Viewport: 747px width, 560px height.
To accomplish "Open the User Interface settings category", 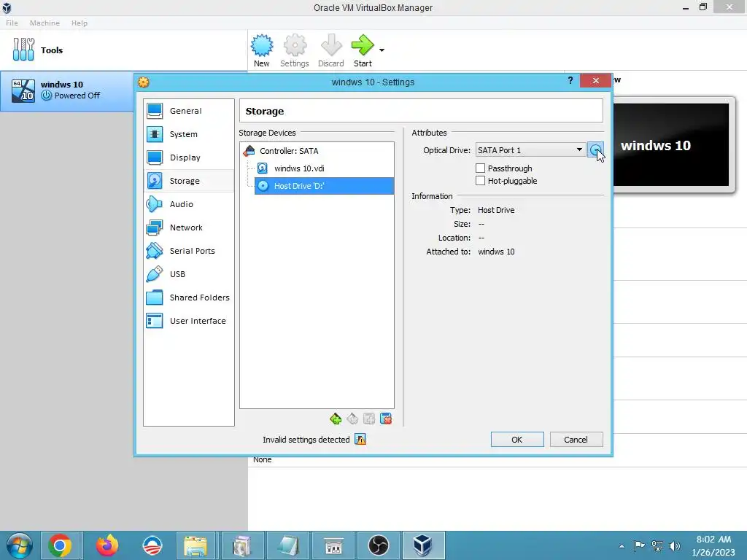I will (189, 321).
